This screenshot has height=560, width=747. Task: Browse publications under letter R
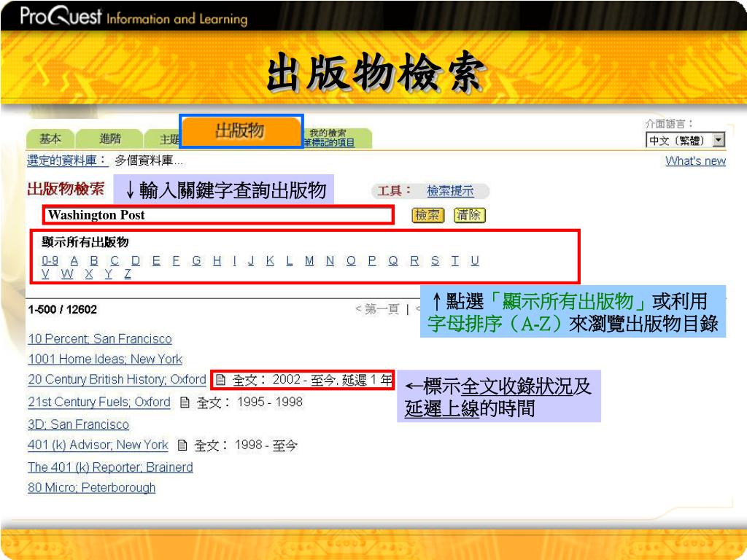414,260
